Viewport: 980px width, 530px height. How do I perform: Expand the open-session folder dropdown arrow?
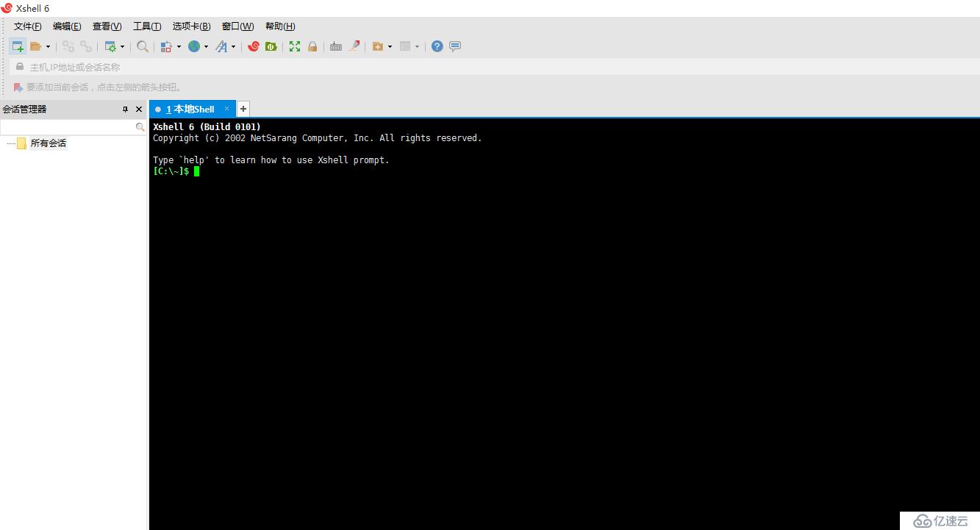(49, 46)
